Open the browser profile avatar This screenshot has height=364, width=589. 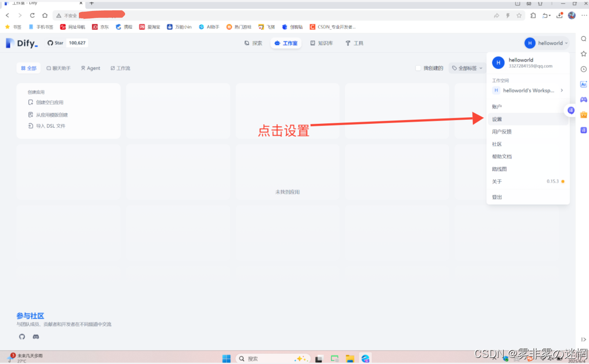572,15
